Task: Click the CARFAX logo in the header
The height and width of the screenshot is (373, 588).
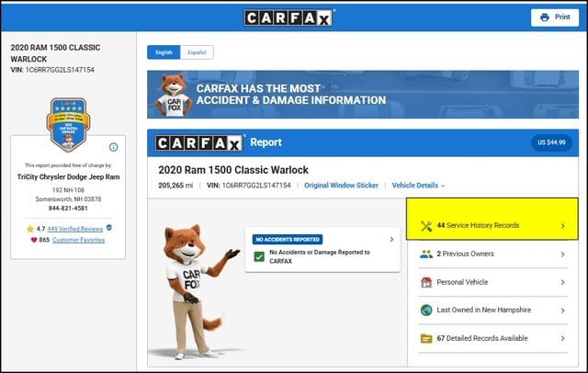Action: pyautogui.click(x=288, y=17)
